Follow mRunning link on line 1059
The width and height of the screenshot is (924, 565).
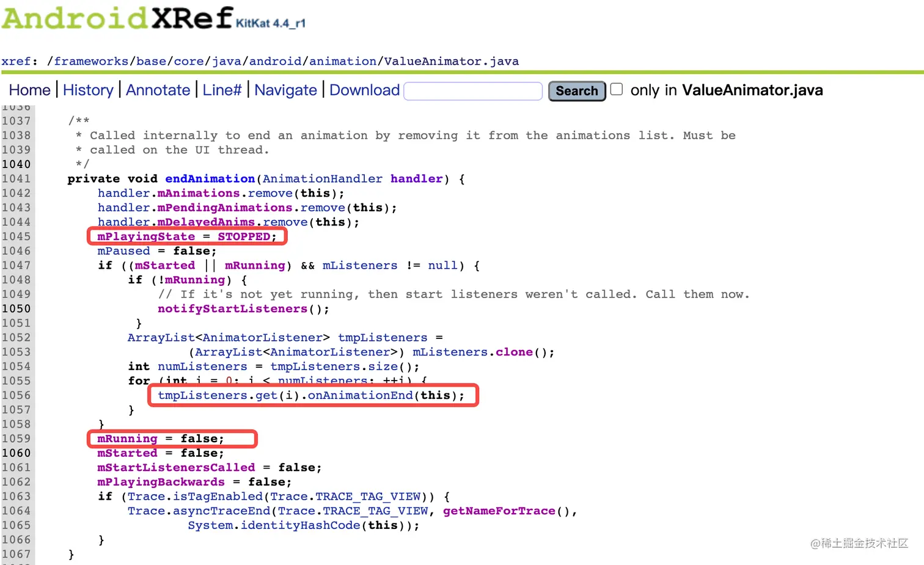(127, 439)
